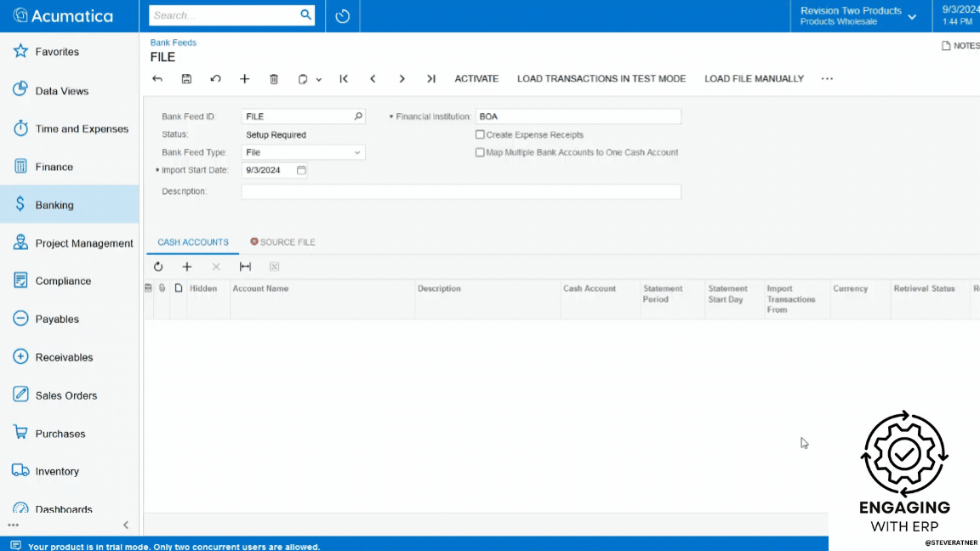The image size is (980, 551).
Task: Enable Create Expense Receipts
Action: pos(480,134)
